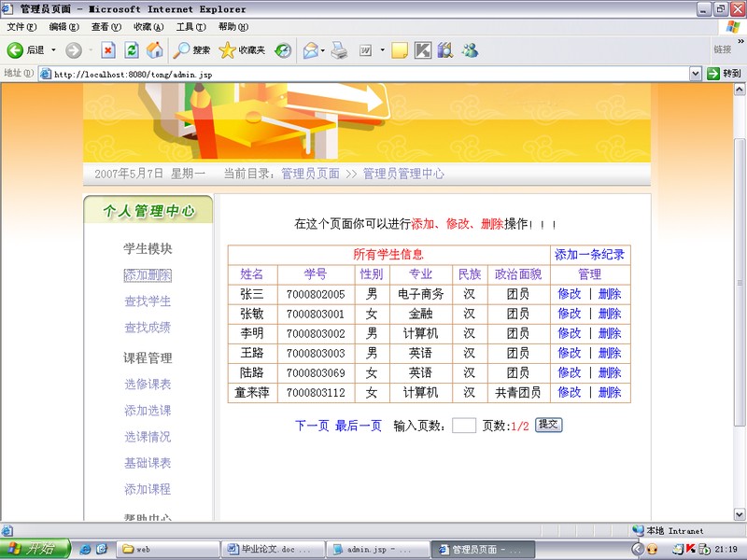Image resolution: width=747 pixels, height=560 pixels.
Task: Go to 最后一页 link
Action: tap(359, 426)
